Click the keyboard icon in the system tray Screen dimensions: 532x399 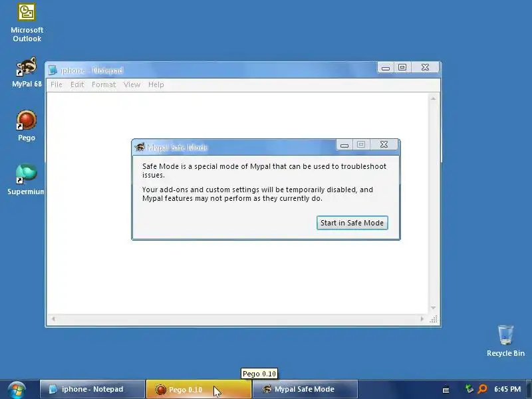pos(446,390)
